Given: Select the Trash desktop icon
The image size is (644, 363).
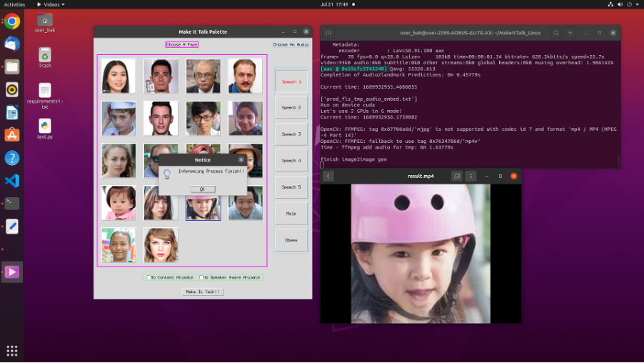Looking at the screenshot, I should point(45,58).
